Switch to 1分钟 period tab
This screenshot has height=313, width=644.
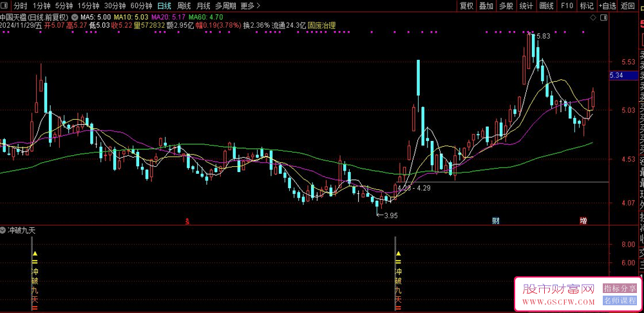pyautogui.click(x=41, y=6)
